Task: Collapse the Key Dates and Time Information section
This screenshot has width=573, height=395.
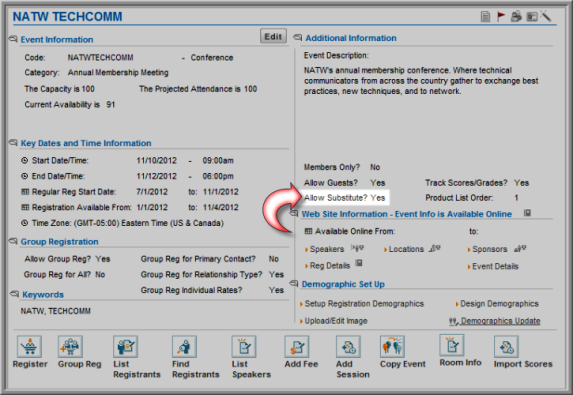Action: [x=13, y=143]
